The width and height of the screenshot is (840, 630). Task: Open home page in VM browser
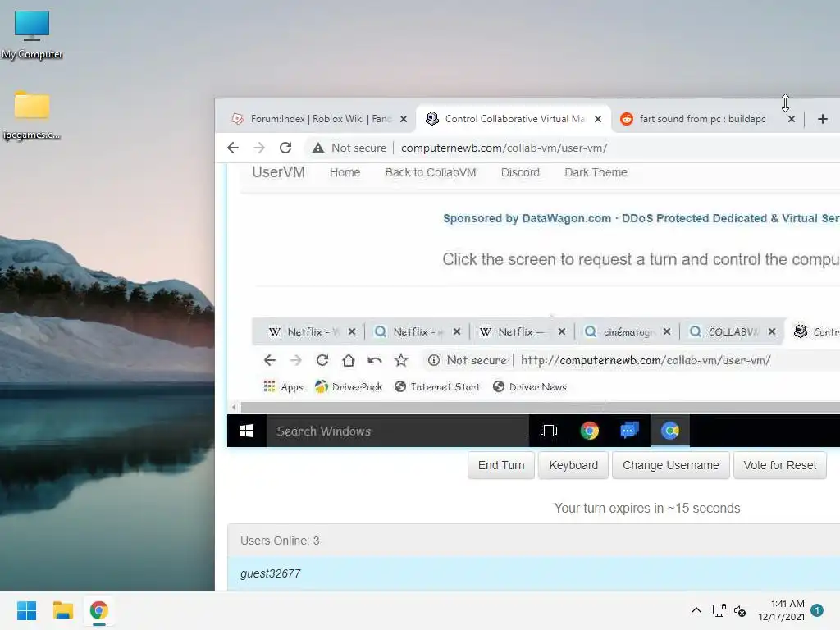point(348,361)
